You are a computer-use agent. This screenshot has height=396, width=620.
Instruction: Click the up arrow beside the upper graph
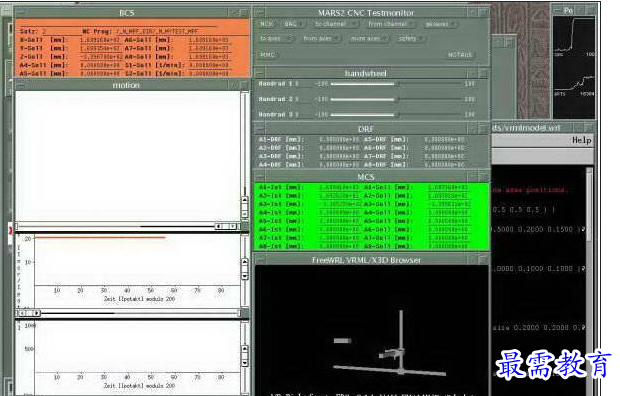[x=245, y=262]
